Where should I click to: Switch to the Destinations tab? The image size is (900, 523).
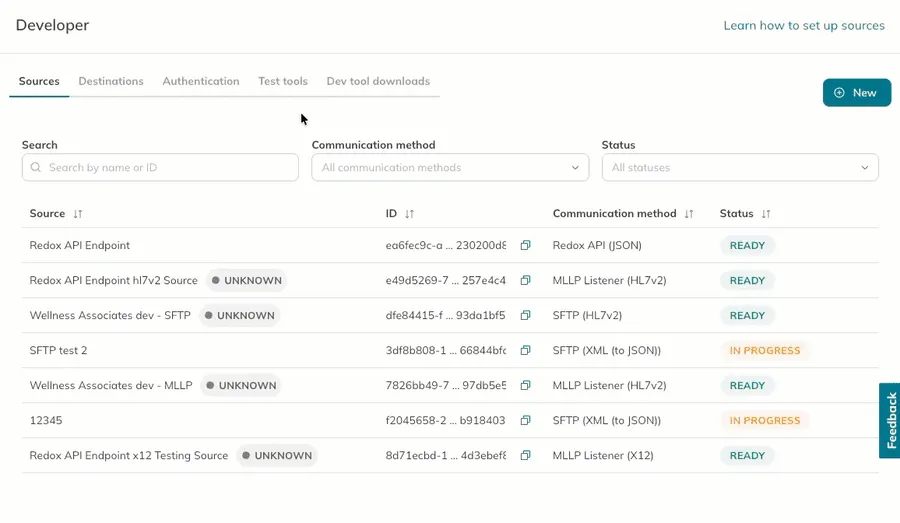click(x=111, y=81)
